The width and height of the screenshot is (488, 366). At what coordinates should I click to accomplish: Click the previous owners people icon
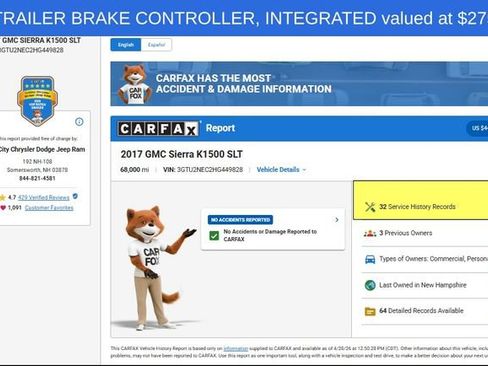pyautogui.click(x=370, y=233)
